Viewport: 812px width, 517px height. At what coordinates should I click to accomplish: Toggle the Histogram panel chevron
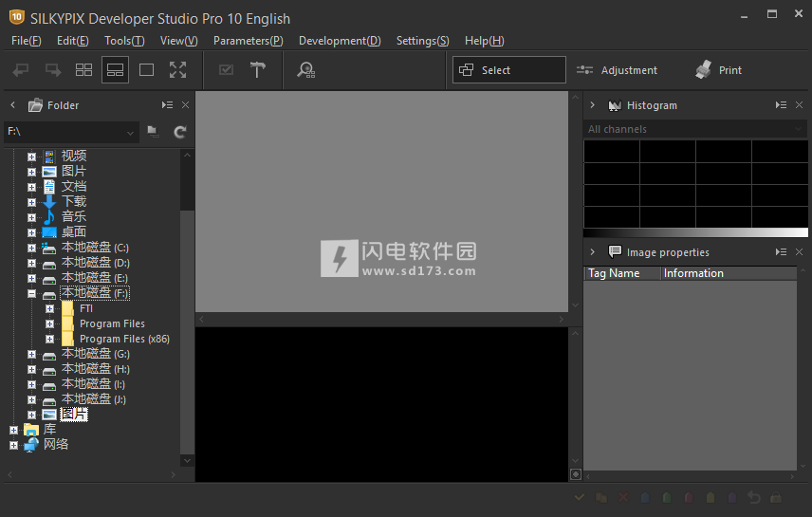pos(593,105)
